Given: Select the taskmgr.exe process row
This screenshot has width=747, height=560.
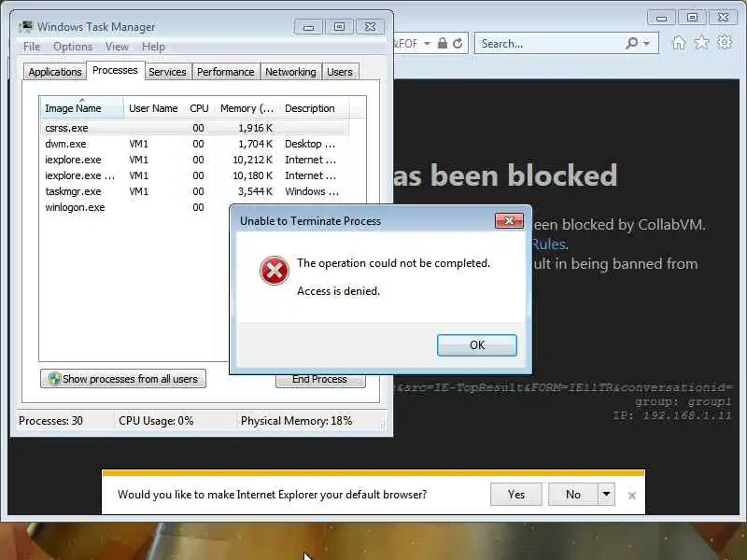Looking at the screenshot, I should click(x=194, y=191).
